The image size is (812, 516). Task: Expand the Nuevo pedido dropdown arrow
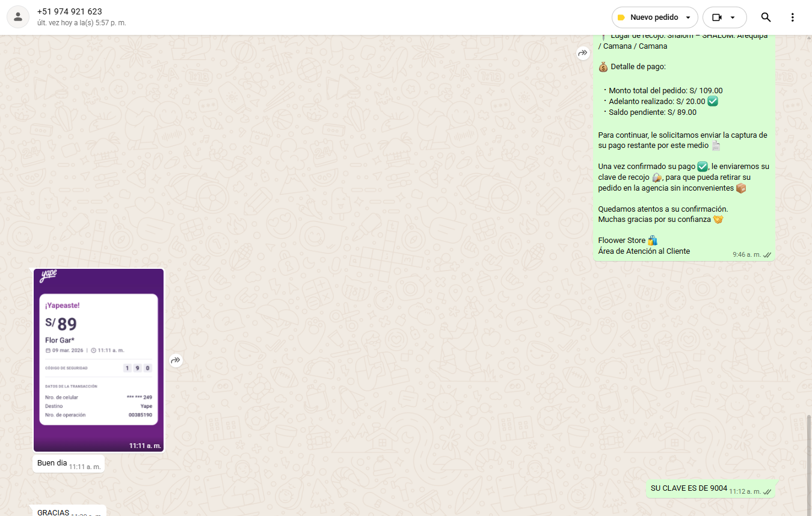(688, 17)
